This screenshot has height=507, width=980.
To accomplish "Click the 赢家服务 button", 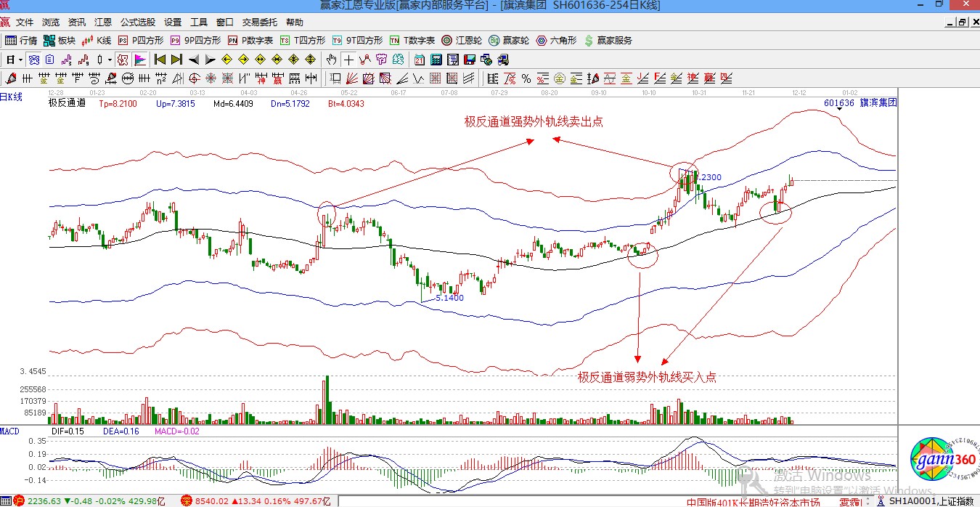I will [607, 41].
